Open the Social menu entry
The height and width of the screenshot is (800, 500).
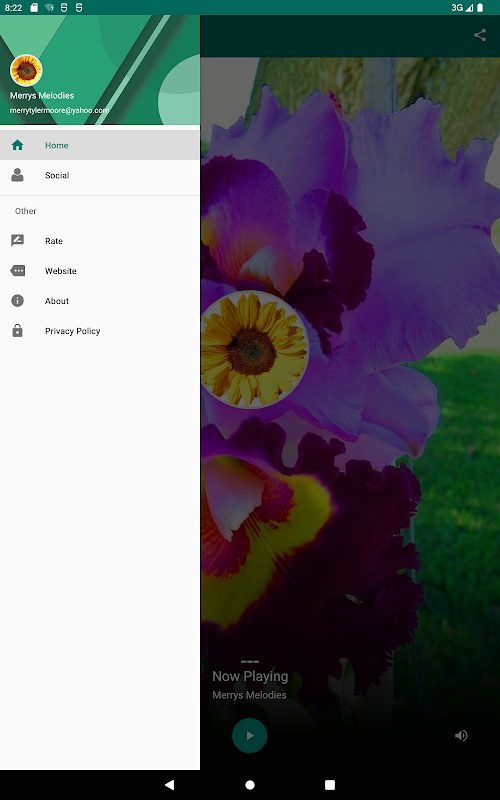100,175
